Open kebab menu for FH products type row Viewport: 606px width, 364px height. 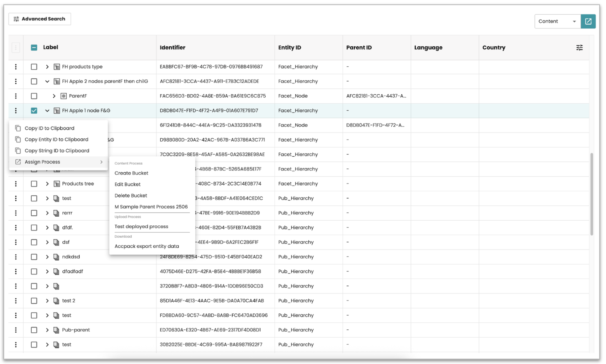(16, 67)
